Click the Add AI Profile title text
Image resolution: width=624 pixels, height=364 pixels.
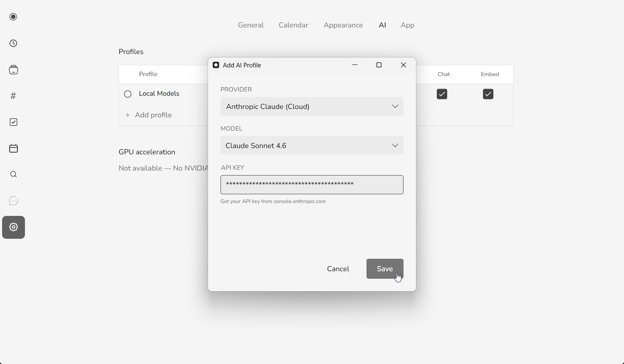coord(242,65)
